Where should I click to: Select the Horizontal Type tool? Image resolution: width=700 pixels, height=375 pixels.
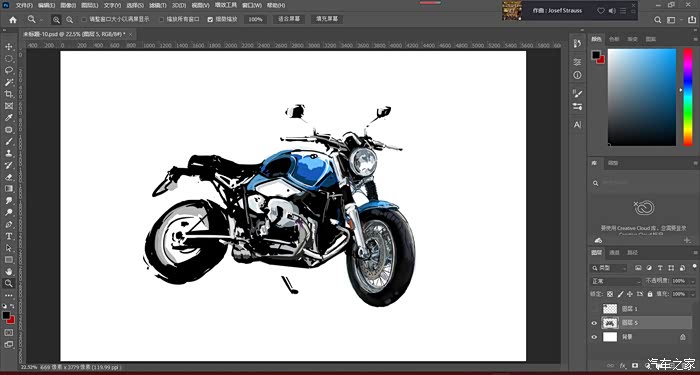pos(8,236)
